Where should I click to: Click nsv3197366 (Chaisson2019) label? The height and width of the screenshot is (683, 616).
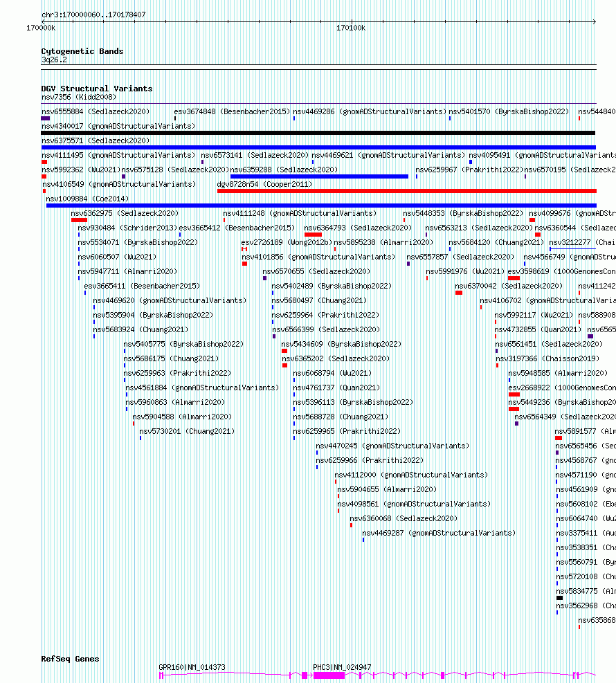coord(547,358)
